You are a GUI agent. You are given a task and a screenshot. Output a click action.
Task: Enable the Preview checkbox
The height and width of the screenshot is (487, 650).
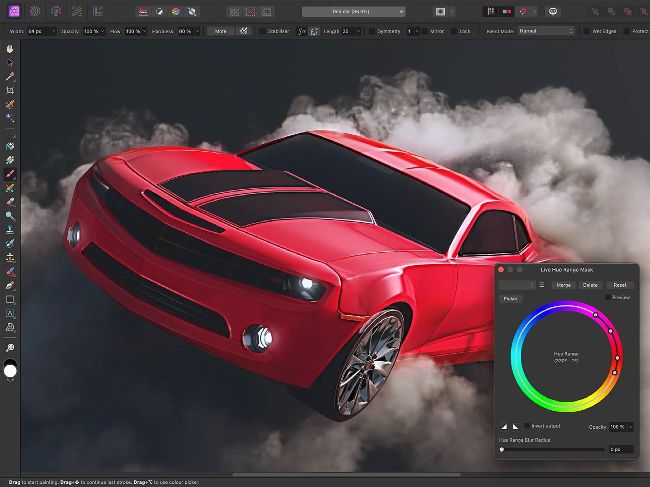610,297
